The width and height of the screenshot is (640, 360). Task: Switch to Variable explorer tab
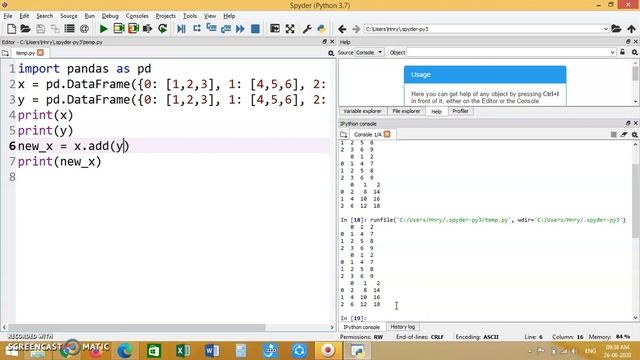coord(362,111)
